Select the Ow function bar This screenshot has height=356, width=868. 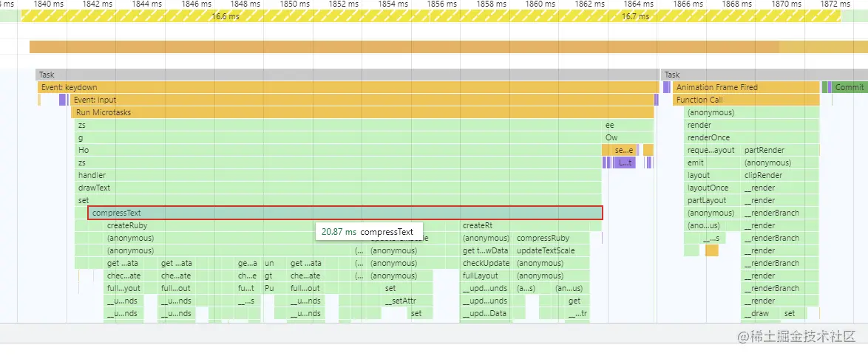[628, 137]
